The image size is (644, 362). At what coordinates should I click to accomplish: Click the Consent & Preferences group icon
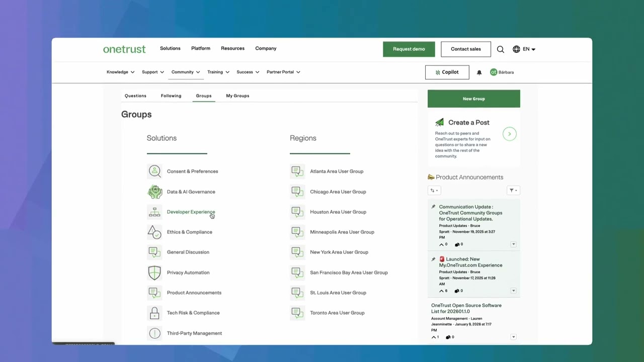pos(154,171)
